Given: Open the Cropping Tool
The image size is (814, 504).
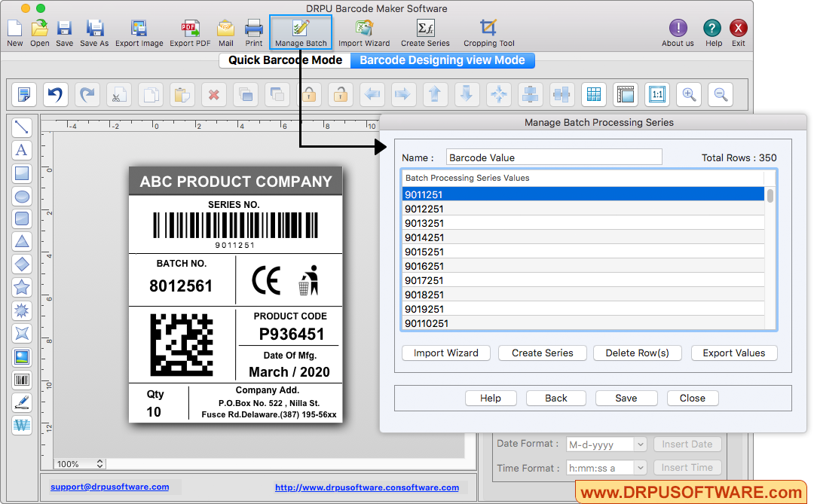Looking at the screenshot, I should [488, 33].
